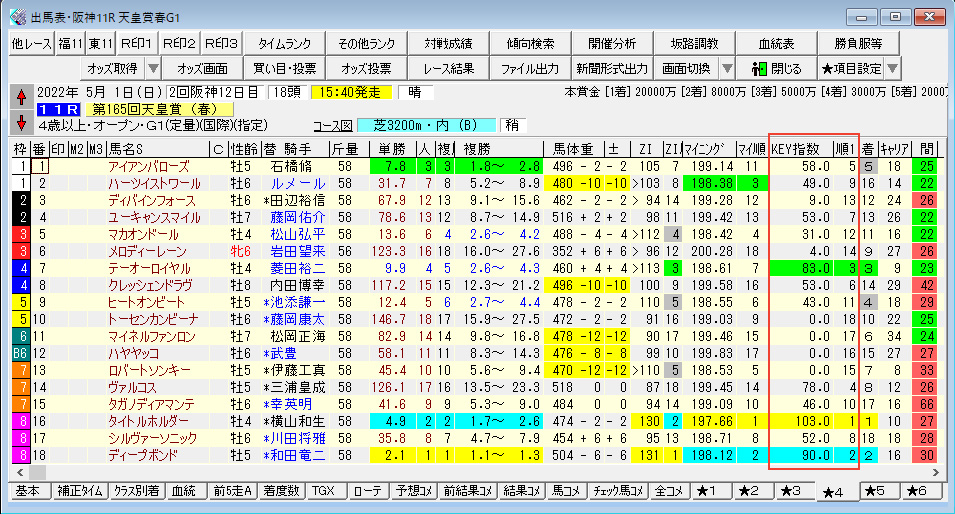This screenshot has width=955, height=514.
Task: Click the R印1 button
Action: [x=136, y=44]
